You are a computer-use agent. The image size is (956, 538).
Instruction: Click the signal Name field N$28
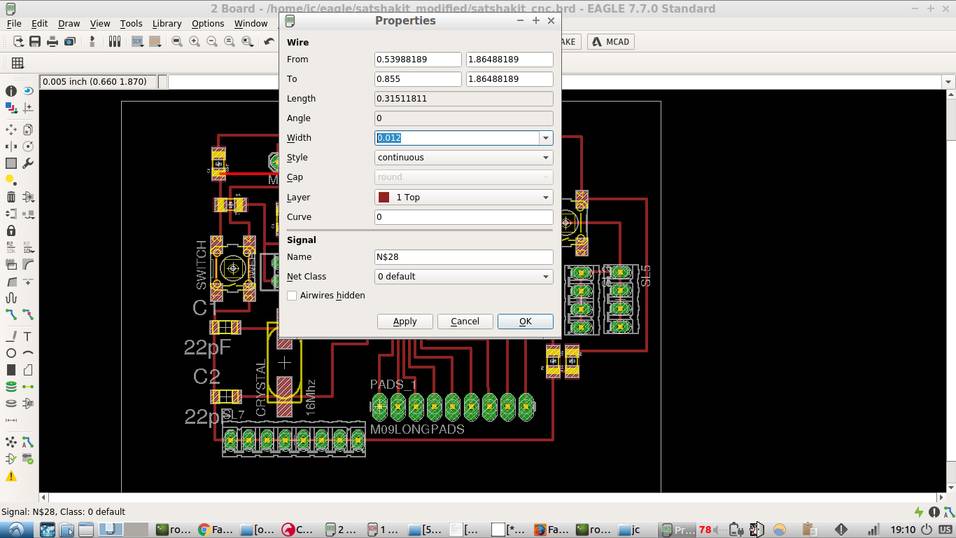(463, 257)
